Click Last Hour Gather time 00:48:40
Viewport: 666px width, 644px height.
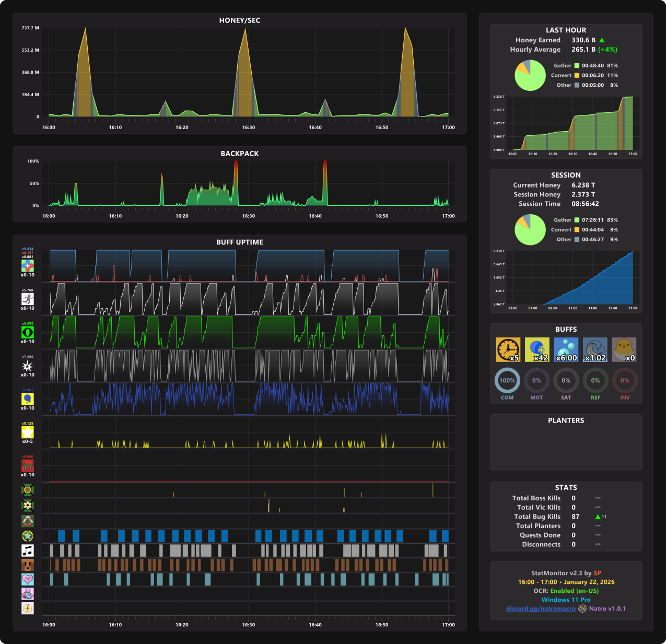tap(593, 66)
